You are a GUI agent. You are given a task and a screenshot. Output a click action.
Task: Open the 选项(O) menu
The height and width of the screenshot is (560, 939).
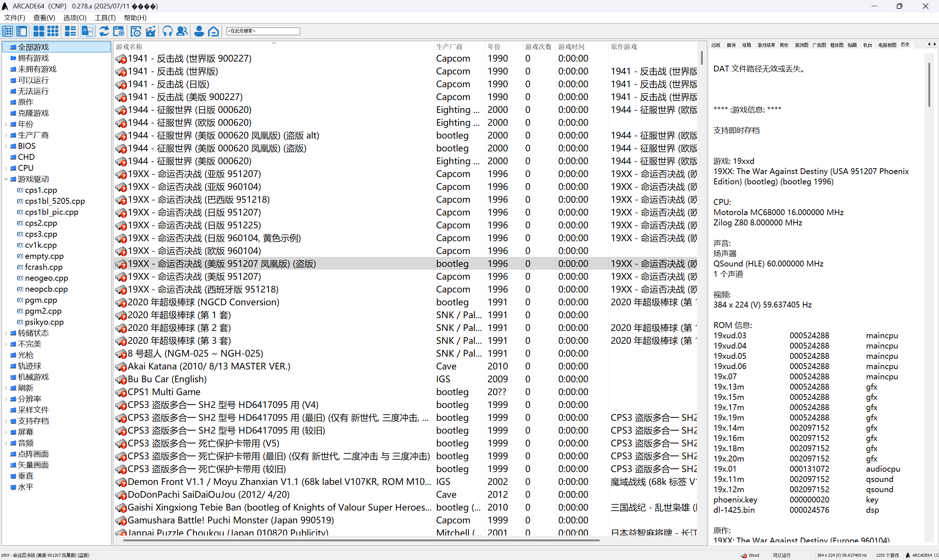pos(75,18)
